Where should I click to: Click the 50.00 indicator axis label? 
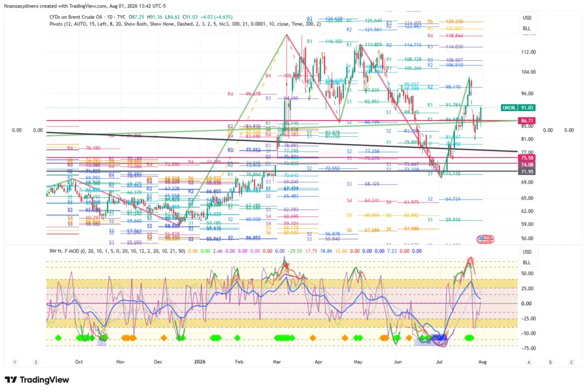pos(527,274)
